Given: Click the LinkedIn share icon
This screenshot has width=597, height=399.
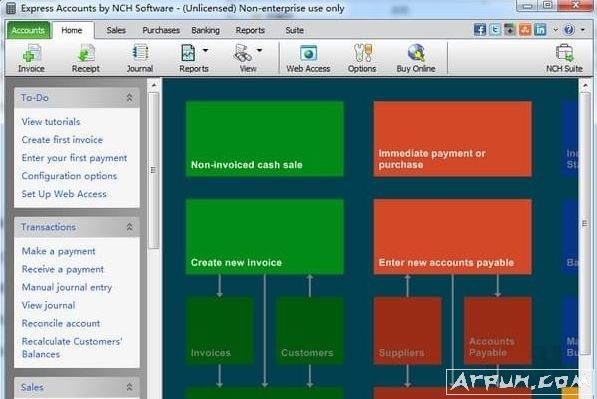Looking at the screenshot, I should (x=540, y=30).
